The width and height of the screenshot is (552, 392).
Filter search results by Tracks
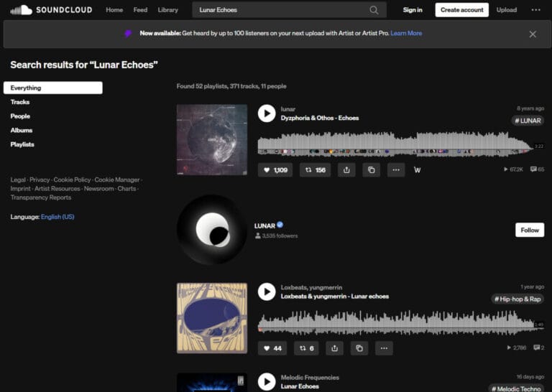click(20, 102)
